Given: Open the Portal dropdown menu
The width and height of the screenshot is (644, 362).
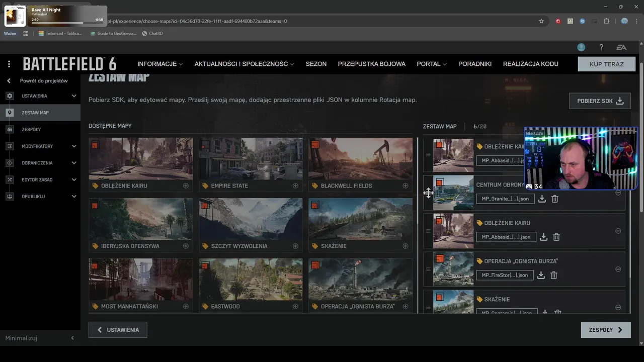Looking at the screenshot, I should coord(432,64).
